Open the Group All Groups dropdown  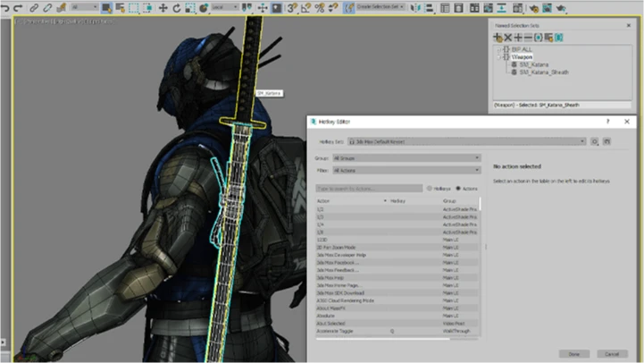[x=406, y=158]
